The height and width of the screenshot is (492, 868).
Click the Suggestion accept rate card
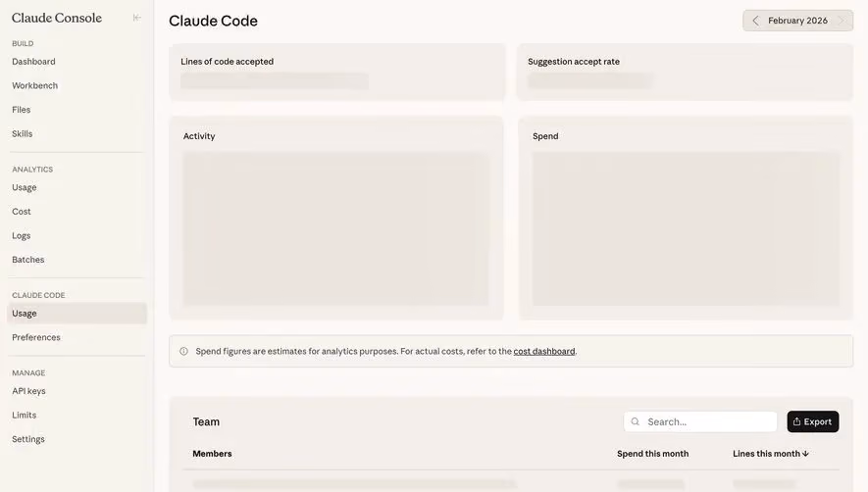point(685,72)
